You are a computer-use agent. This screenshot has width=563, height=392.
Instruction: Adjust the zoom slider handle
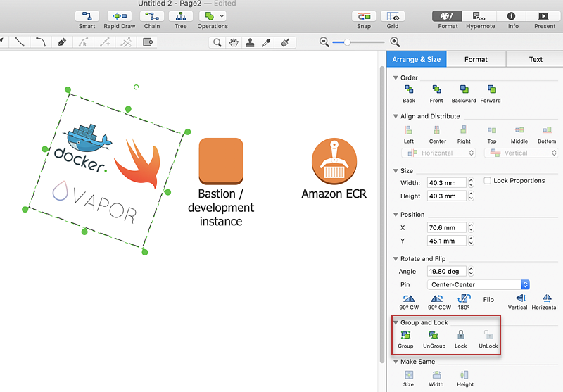pyautogui.click(x=347, y=42)
